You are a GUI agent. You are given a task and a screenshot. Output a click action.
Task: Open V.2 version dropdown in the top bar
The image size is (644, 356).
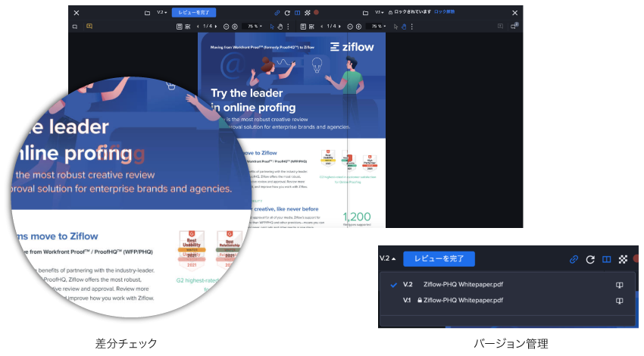point(162,13)
